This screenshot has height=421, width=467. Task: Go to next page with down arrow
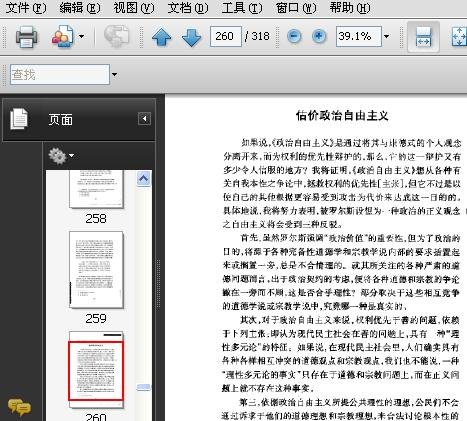(x=191, y=37)
